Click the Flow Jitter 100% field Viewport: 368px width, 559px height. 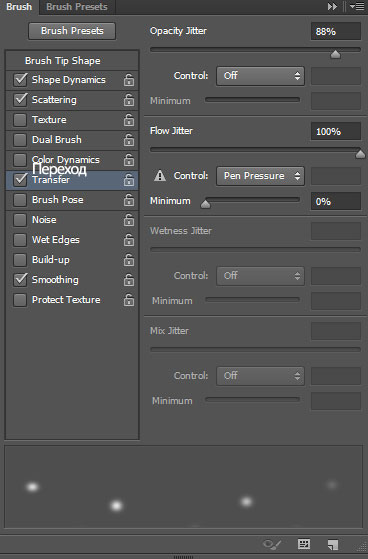[336, 132]
